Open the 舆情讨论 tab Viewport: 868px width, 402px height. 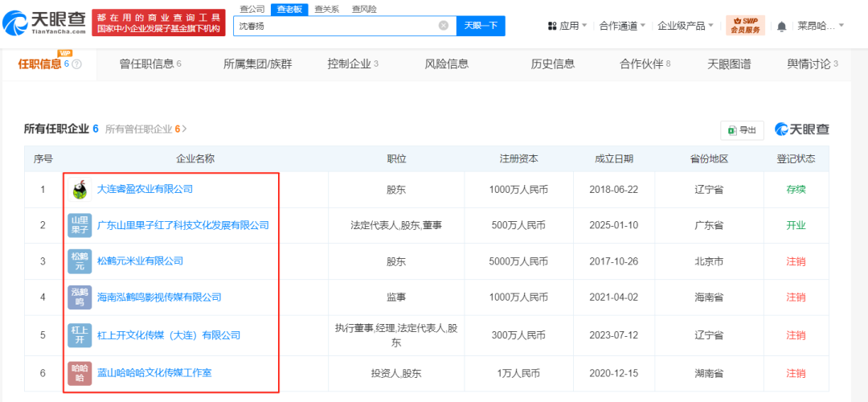coord(812,64)
